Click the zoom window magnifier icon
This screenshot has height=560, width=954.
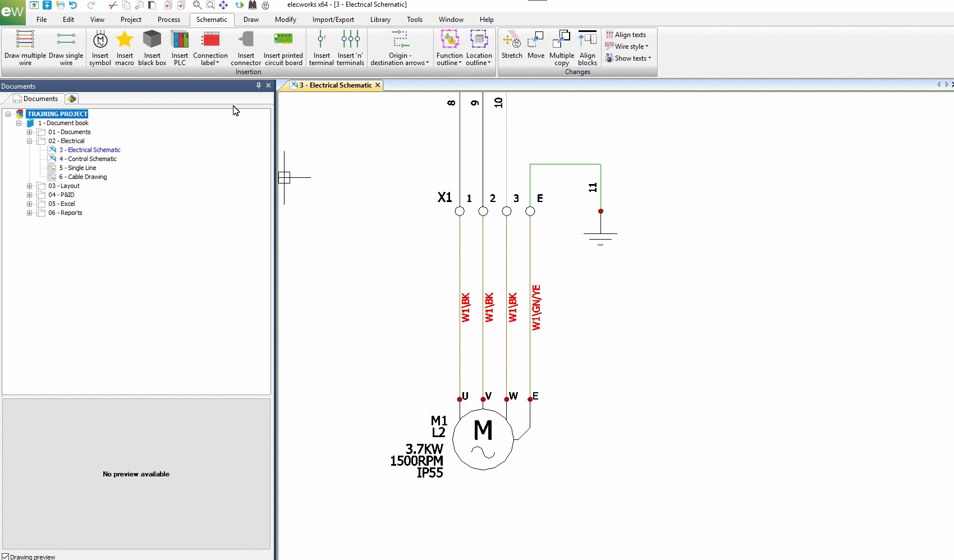tap(210, 5)
